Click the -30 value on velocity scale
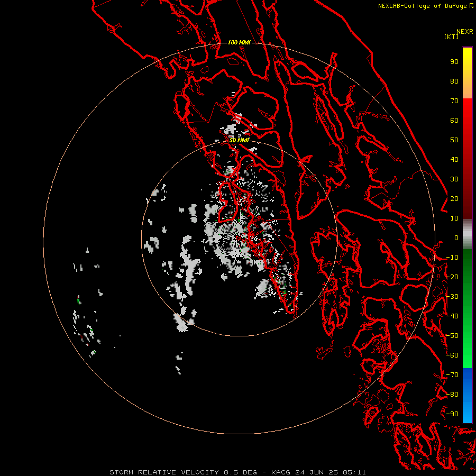The width and height of the screenshot is (476, 476). 452,297
